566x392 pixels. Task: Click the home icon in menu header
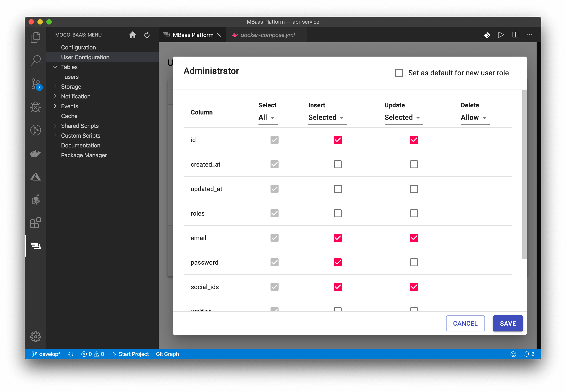133,35
